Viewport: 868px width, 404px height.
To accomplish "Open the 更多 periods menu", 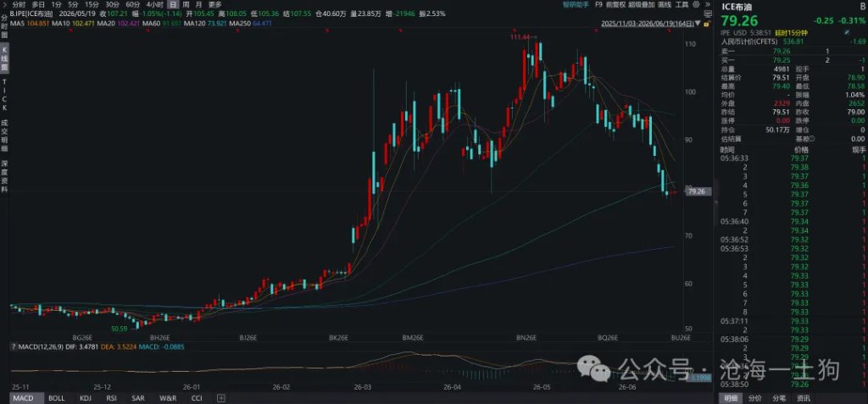I will [214, 4].
